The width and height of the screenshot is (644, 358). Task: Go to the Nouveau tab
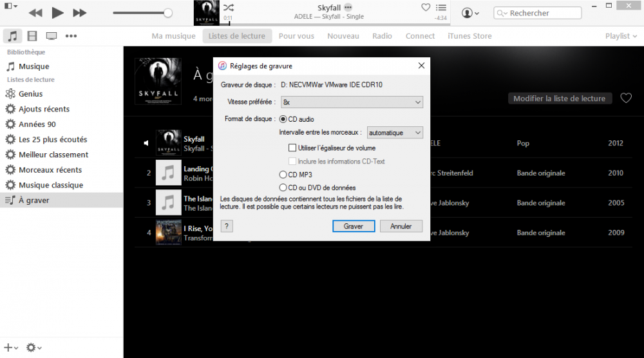click(x=343, y=36)
